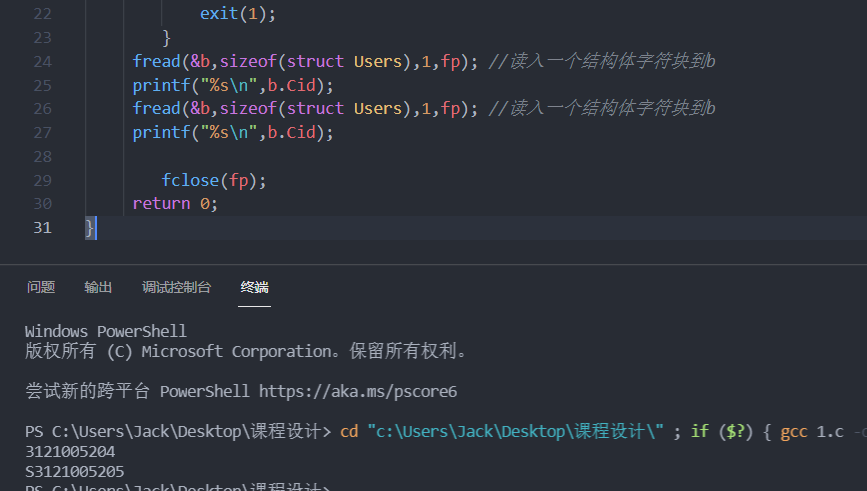The image size is (867, 491).
Task: Click the comment text on line 26
Action: (612, 108)
